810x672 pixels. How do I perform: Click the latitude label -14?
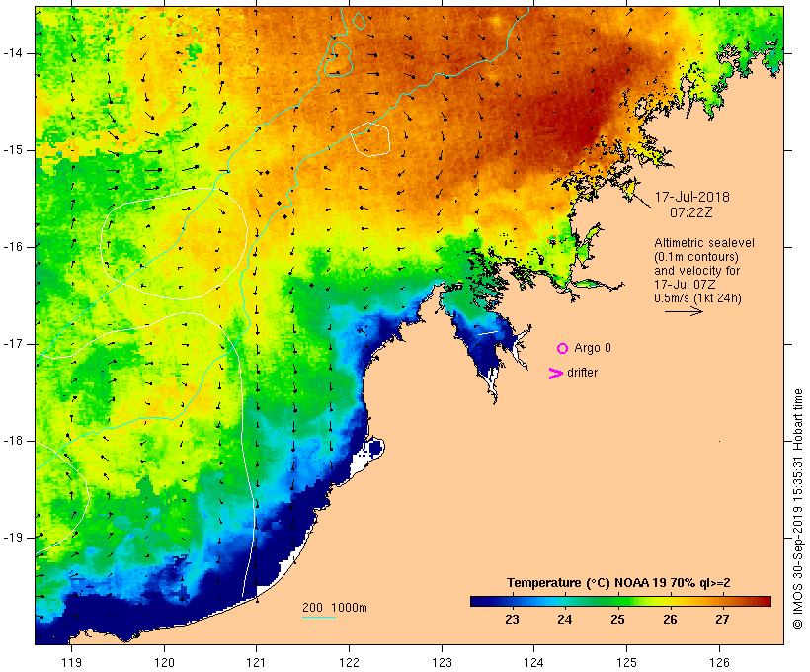(x=13, y=53)
